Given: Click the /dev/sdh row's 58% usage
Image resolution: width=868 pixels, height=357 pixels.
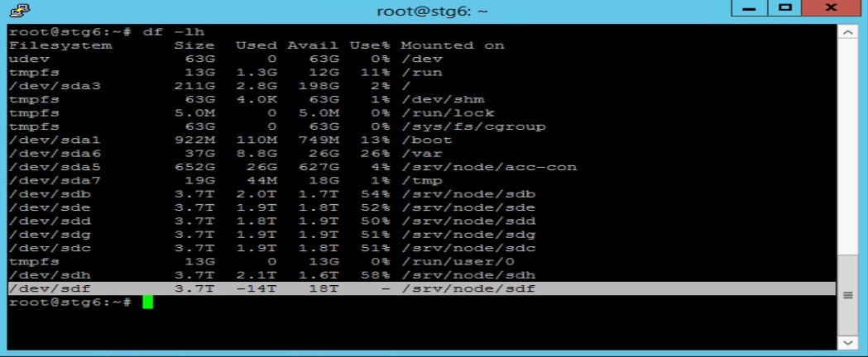Looking at the screenshot, I should point(376,274).
